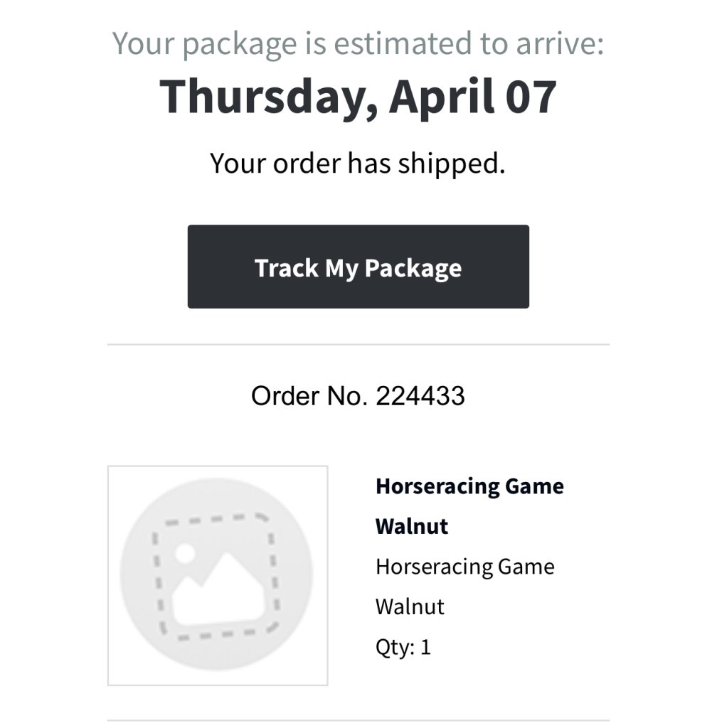Click the small sun circle in placeholder
717x728 pixels.
(184, 554)
